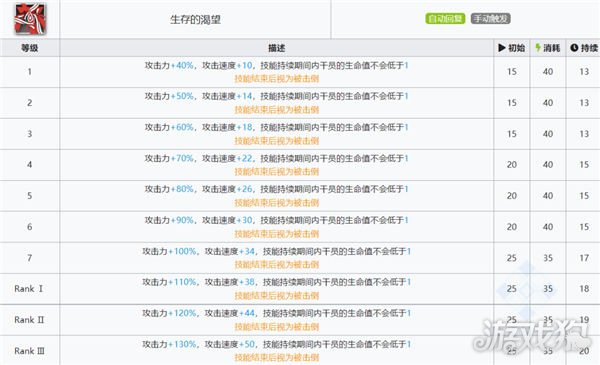Click the 攻击力+40% description line
This screenshot has height=365, width=600.
coord(276,65)
